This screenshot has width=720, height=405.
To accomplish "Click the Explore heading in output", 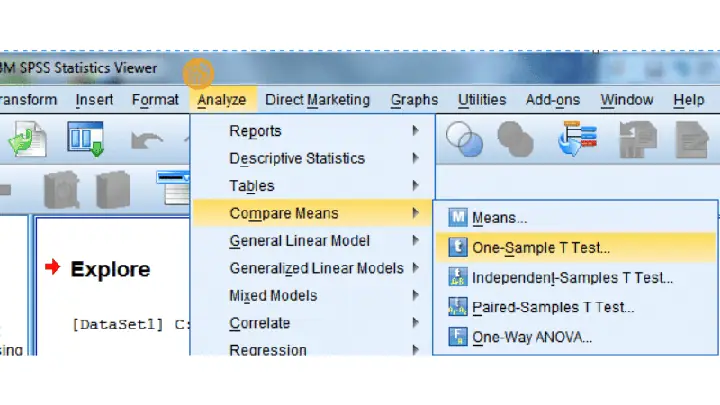I will click(x=110, y=269).
